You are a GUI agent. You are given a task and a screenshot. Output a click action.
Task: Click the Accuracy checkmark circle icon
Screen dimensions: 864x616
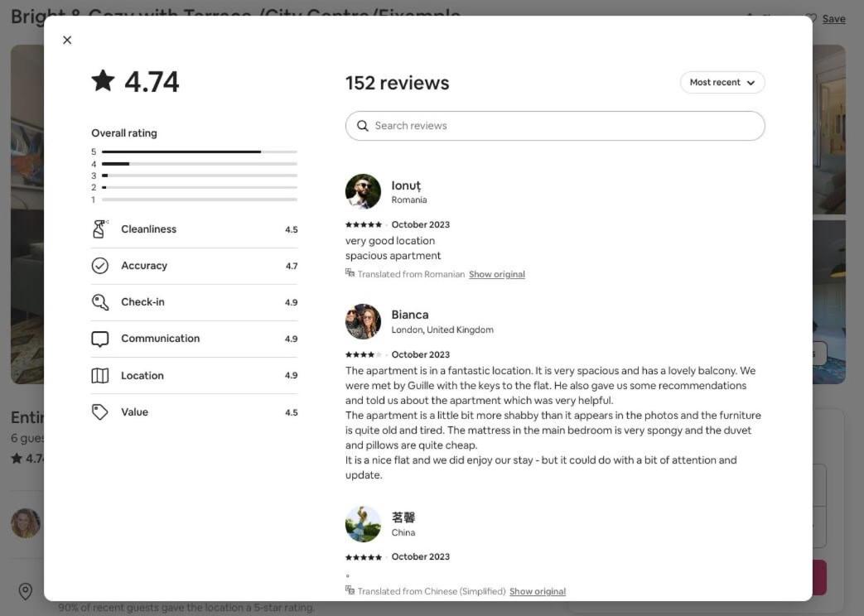pyautogui.click(x=99, y=266)
